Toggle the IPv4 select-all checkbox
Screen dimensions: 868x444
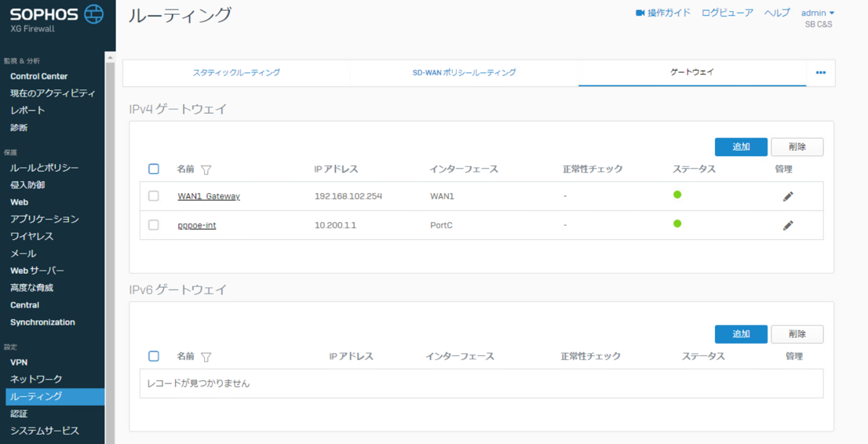tap(154, 169)
